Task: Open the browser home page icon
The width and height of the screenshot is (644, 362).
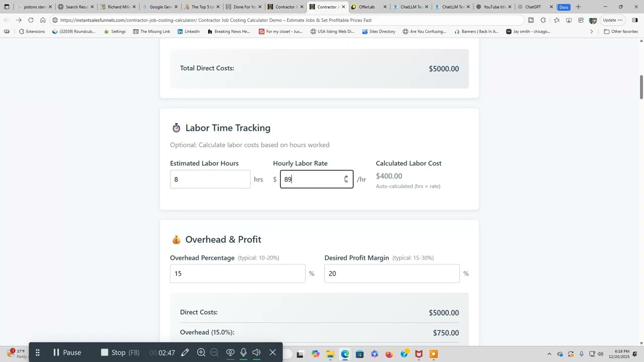Action: [43, 20]
